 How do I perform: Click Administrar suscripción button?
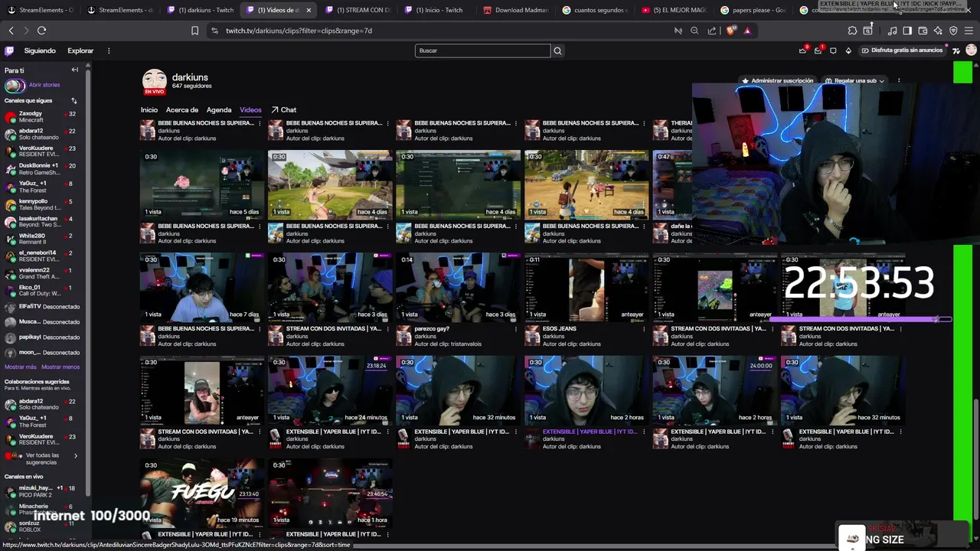(x=777, y=80)
